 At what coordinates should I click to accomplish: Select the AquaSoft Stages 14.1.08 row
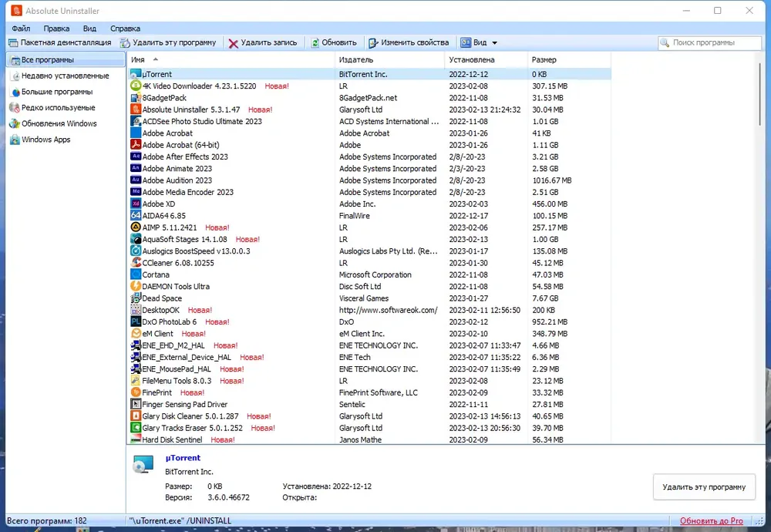click(369, 239)
